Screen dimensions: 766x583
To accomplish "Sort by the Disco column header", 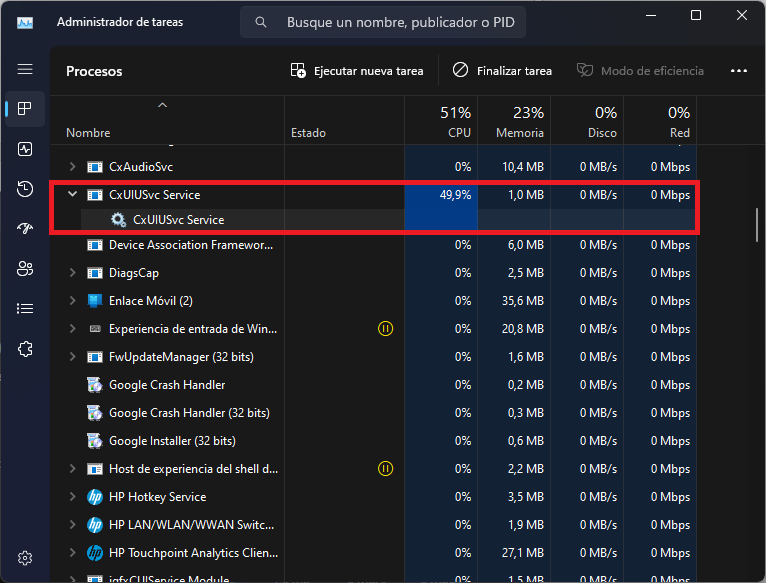I will point(587,120).
